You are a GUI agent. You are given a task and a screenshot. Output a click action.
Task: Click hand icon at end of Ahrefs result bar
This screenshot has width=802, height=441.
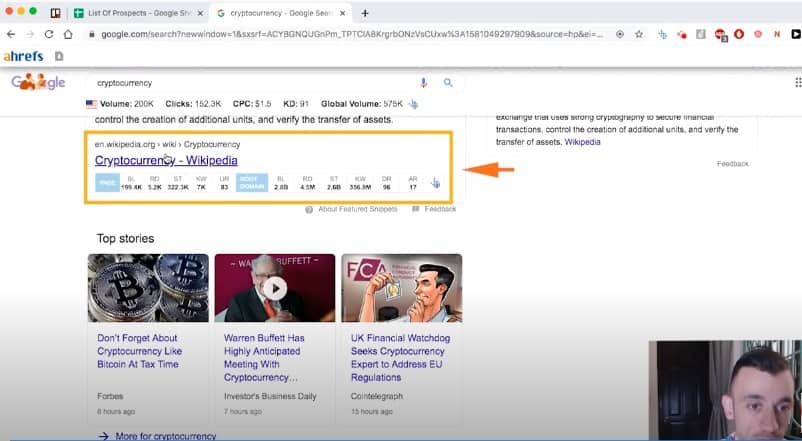tap(435, 183)
